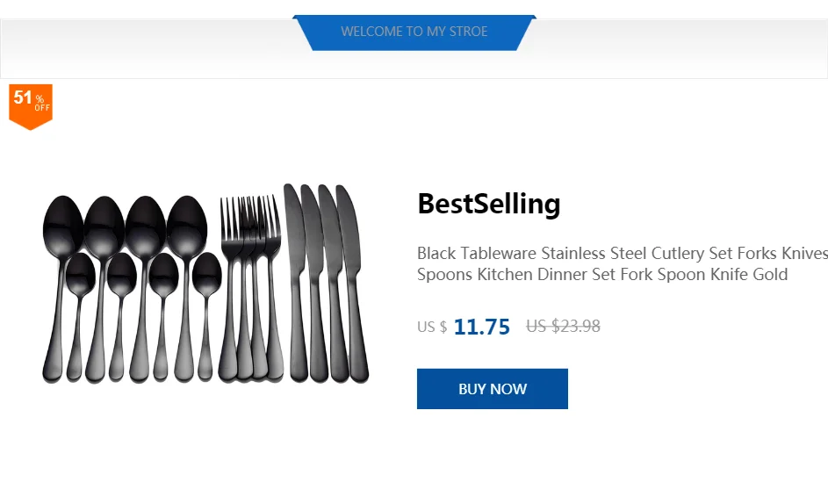828x504 pixels.
Task: Open the Black Tableware Stainless Steel title link
Action: tap(622, 254)
